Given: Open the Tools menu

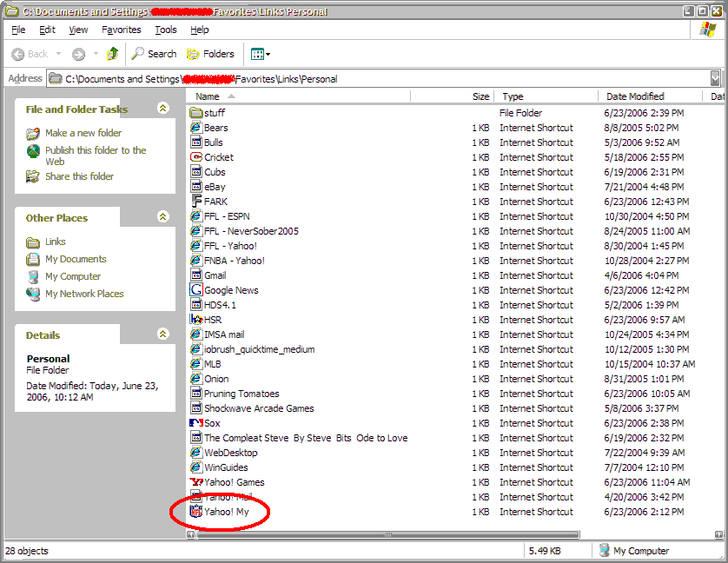Looking at the screenshot, I should click(x=166, y=30).
